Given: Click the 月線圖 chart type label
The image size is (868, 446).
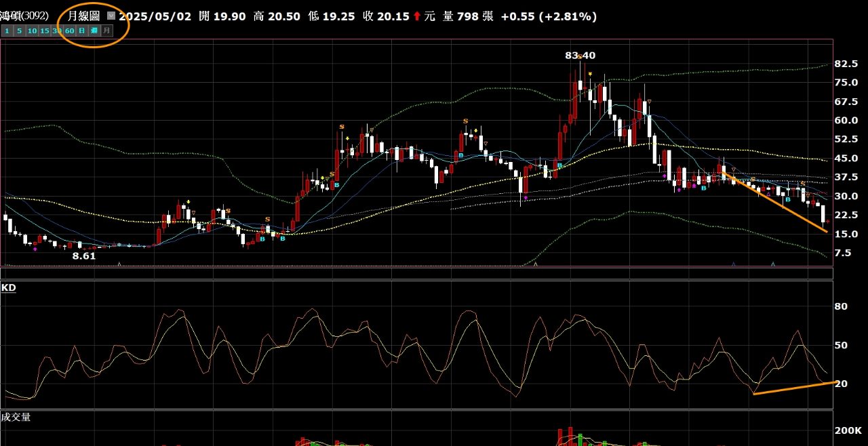Looking at the screenshot, I should click(x=84, y=16).
